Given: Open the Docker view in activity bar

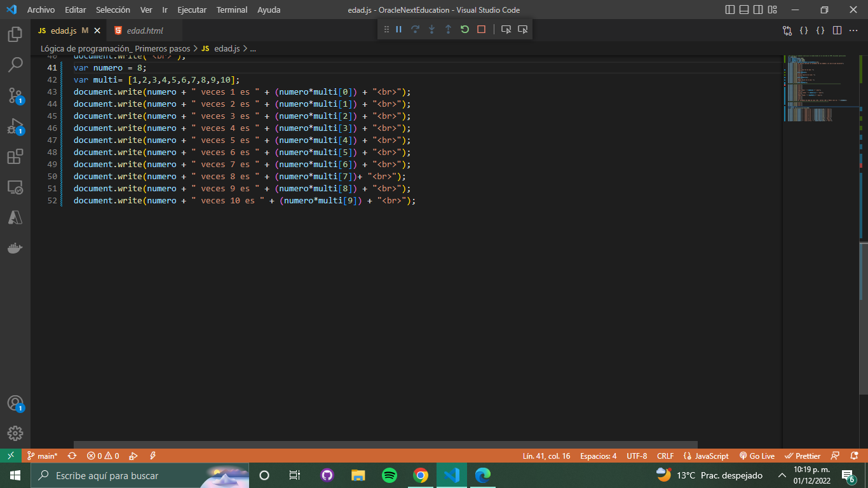Looking at the screenshot, I should (15, 248).
